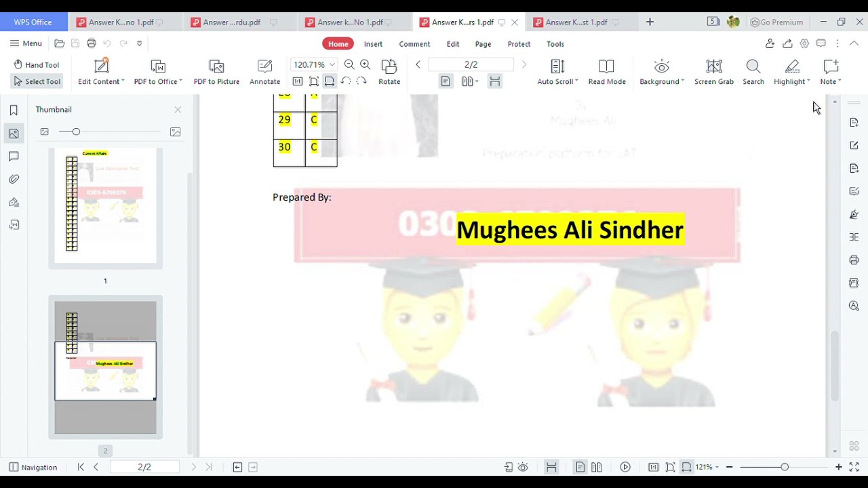Click the zoom in magnifier icon

(x=365, y=64)
